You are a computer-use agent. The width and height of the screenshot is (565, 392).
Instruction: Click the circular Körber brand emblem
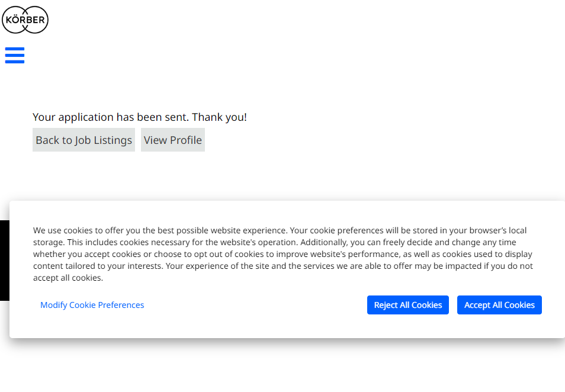click(25, 20)
